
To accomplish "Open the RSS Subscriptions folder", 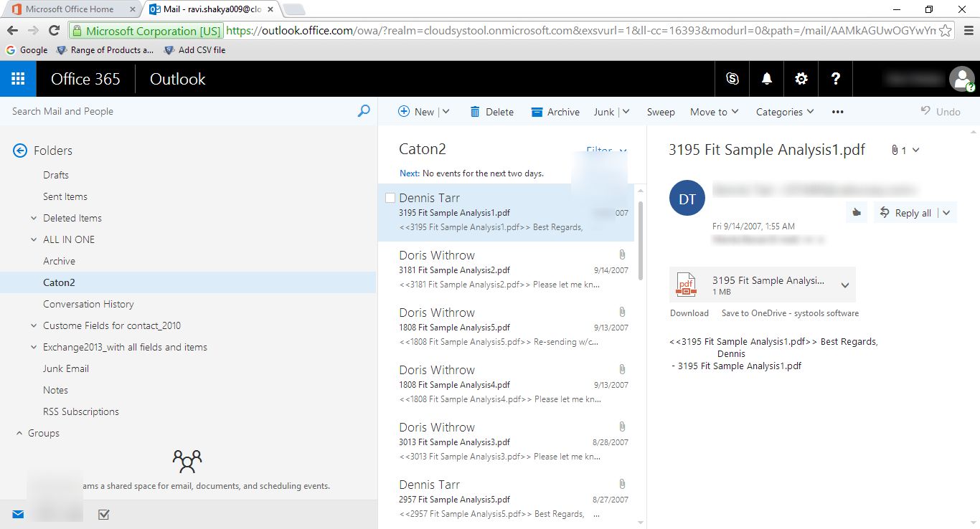I will (x=81, y=411).
